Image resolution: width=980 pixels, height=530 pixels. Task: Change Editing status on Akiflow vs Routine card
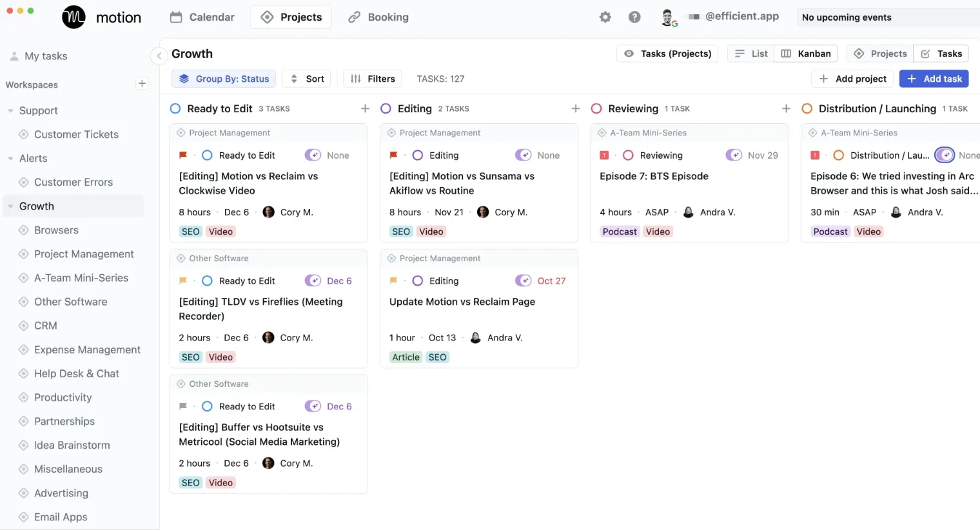(436, 155)
